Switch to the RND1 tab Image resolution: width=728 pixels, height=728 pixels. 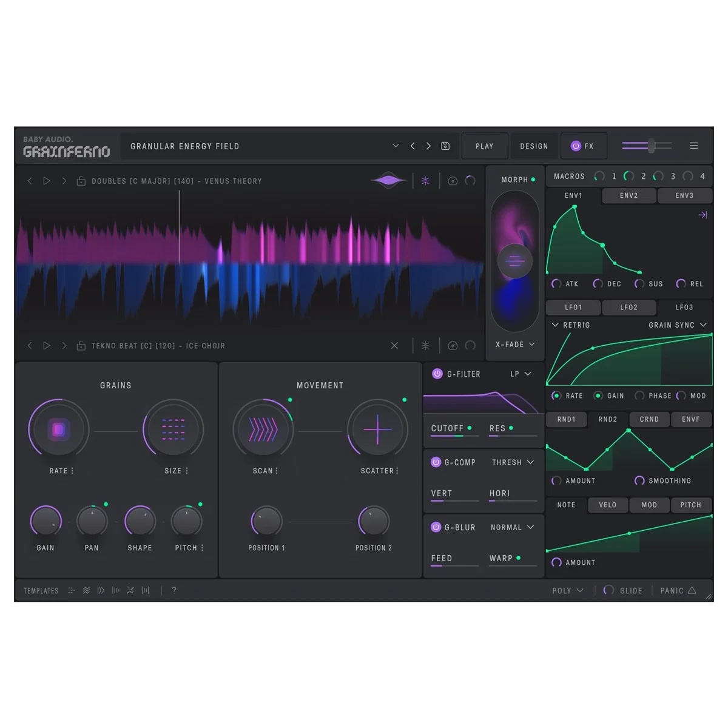pos(566,419)
